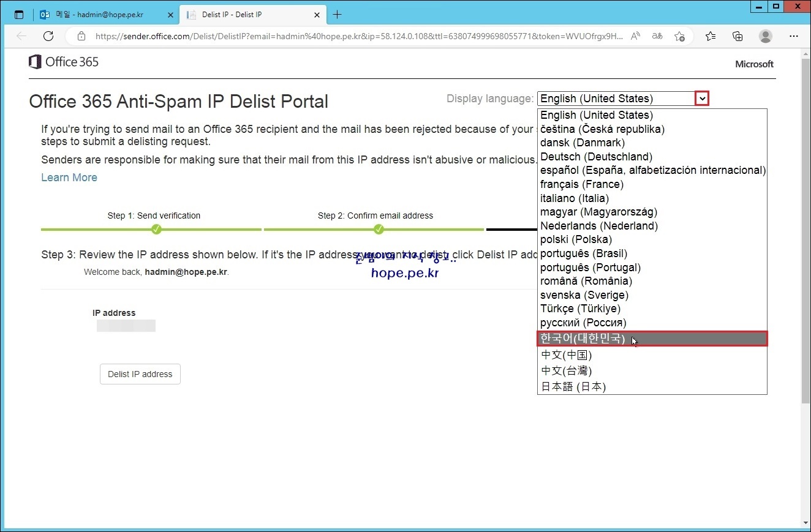Choose 中文(台灣) language option
The height and width of the screenshot is (532, 811).
click(x=652, y=370)
